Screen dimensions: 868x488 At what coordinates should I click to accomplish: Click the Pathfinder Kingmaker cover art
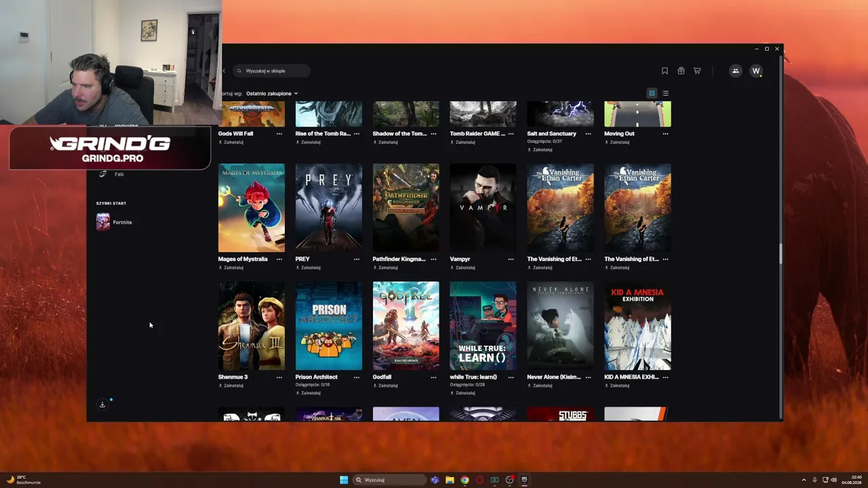406,207
